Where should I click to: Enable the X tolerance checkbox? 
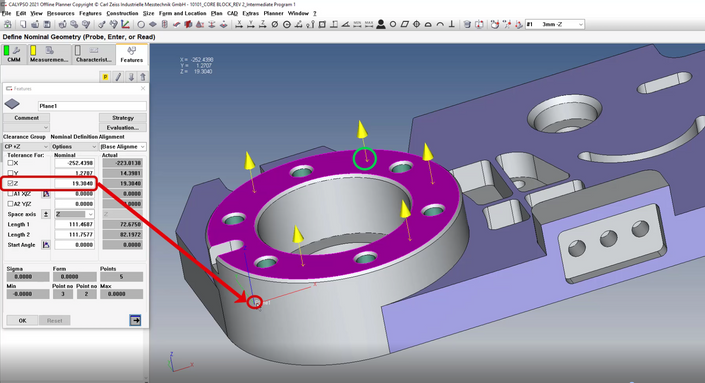coord(10,163)
